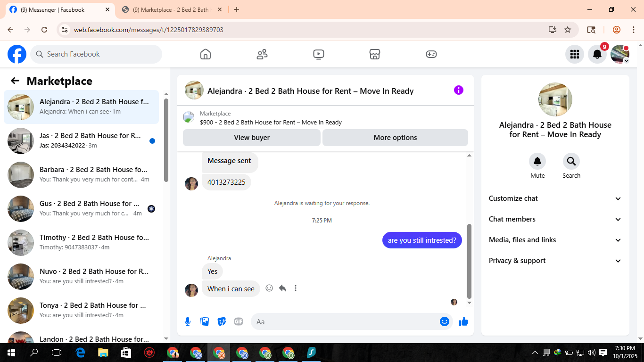Open the GIF picker

coord(239,321)
